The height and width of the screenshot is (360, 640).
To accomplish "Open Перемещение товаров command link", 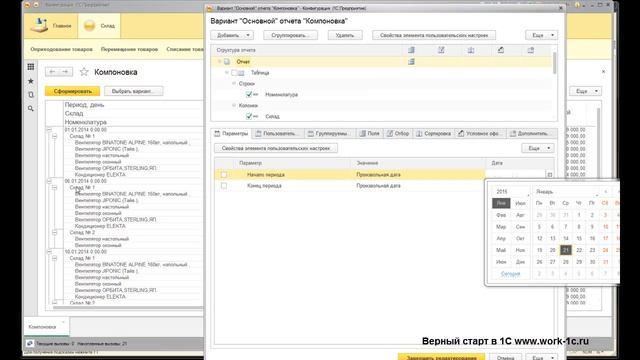I will [129, 49].
